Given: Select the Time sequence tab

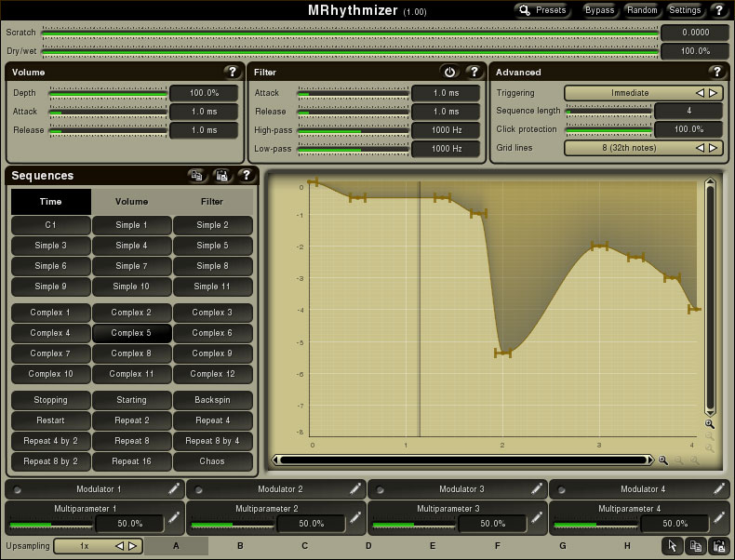Looking at the screenshot, I should click(x=50, y=202).
